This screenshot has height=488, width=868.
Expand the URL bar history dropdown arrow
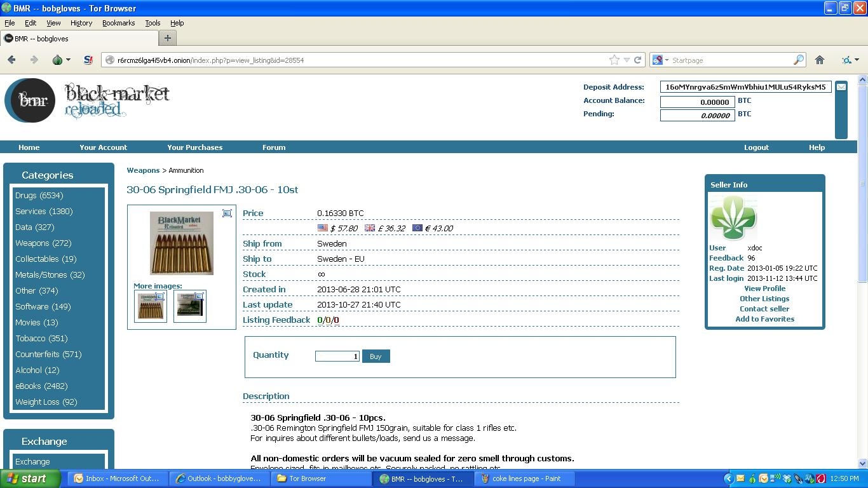(x=627, y=60)
